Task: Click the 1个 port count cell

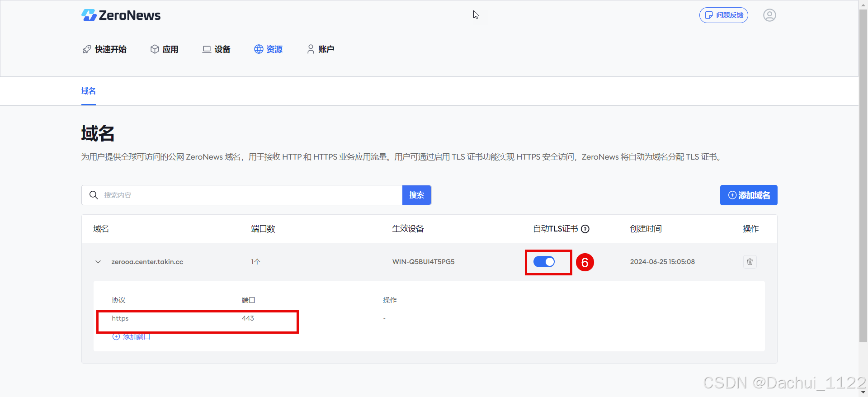Action: tap(256, 262)
